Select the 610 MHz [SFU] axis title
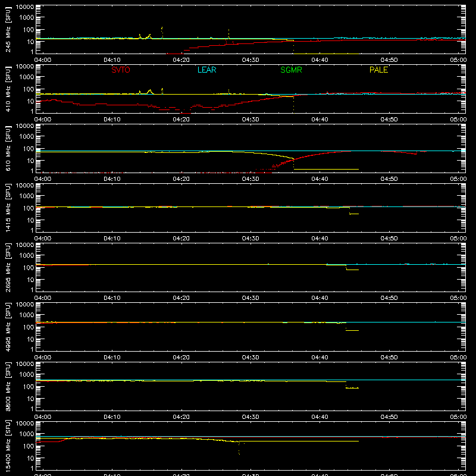Screen dimensions: 476x476 tap(8, 148)
